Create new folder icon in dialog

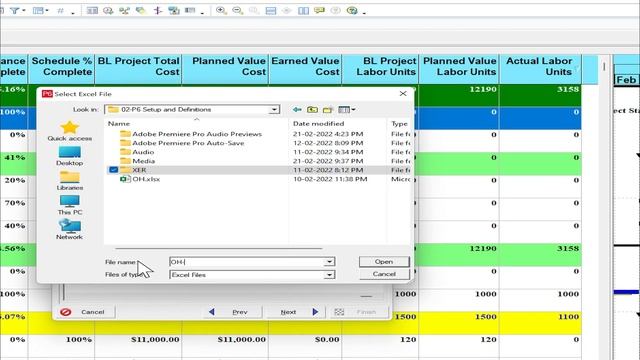[x=328, y=109]
